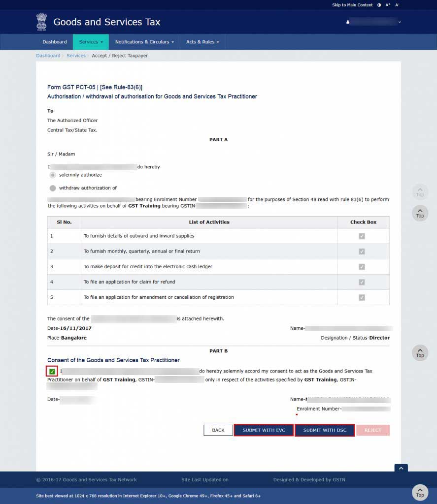Expand the Services dropdown menu

click(x=91, y=42)
